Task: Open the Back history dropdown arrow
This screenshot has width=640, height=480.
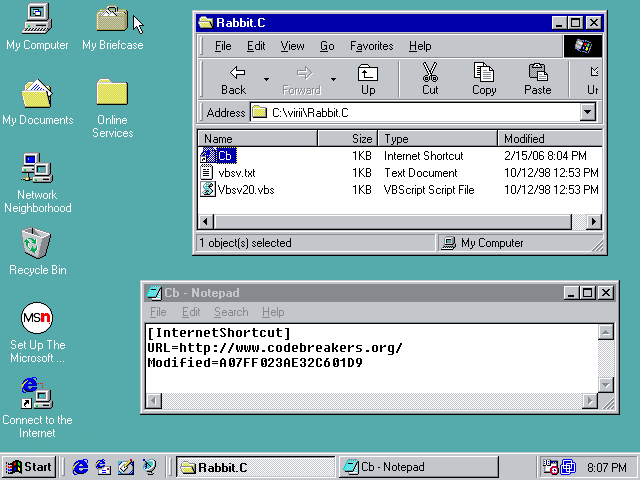Action: pyautogui.click(x=267, y=79)
